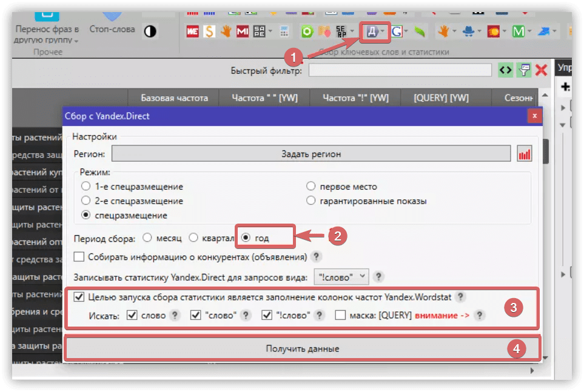The width and height of the screenshot is (584, 392).
Task: Click the SAPE toolbar icon
Action: click(259, 32)
